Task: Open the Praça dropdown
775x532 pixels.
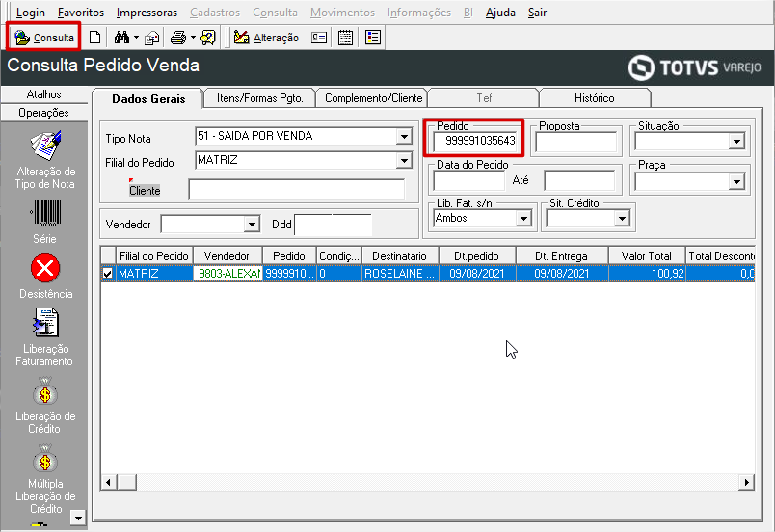Action: [x=736, y=182]
